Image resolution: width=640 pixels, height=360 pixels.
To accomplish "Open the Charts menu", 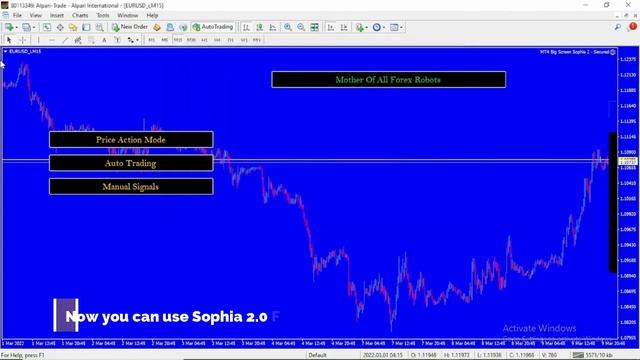I will [x=80, y=16].
